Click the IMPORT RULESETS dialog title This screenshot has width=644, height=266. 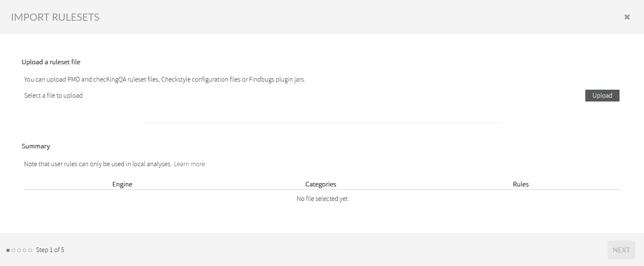point(55,17)
